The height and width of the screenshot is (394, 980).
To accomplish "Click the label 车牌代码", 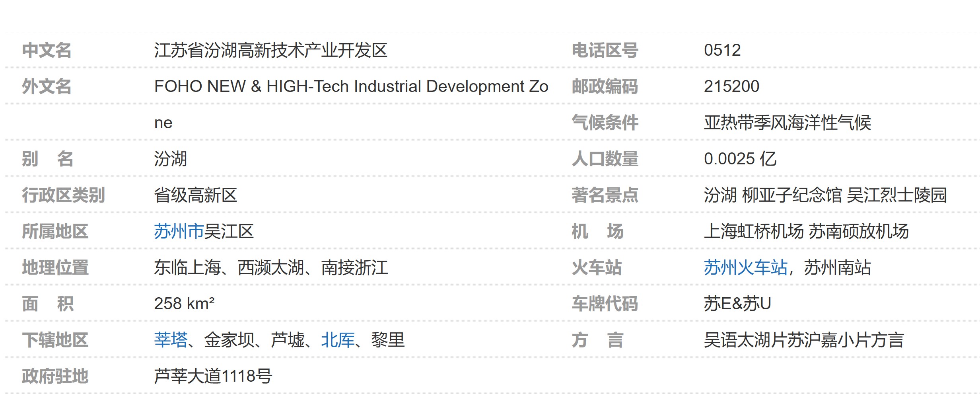I will [x=605, y=304].
